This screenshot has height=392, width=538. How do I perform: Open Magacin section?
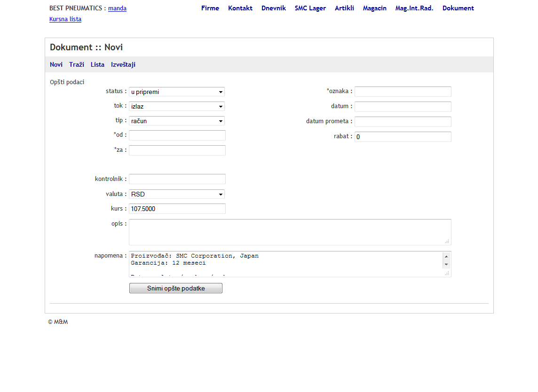[x=375, y=8]
